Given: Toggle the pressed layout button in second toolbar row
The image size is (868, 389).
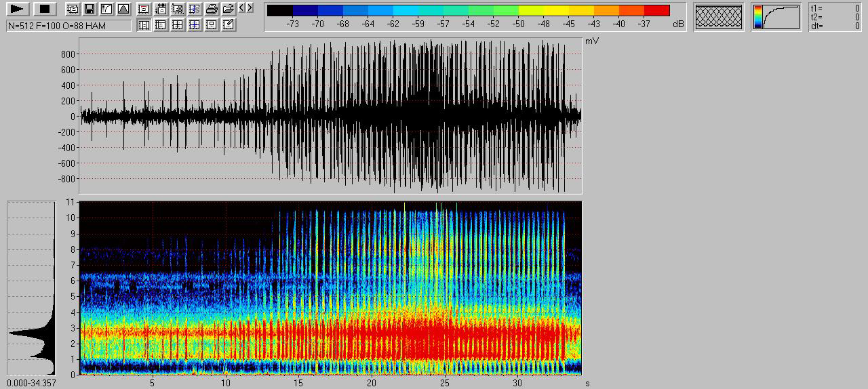Looking at the screenshot, I should click(144, 24).
